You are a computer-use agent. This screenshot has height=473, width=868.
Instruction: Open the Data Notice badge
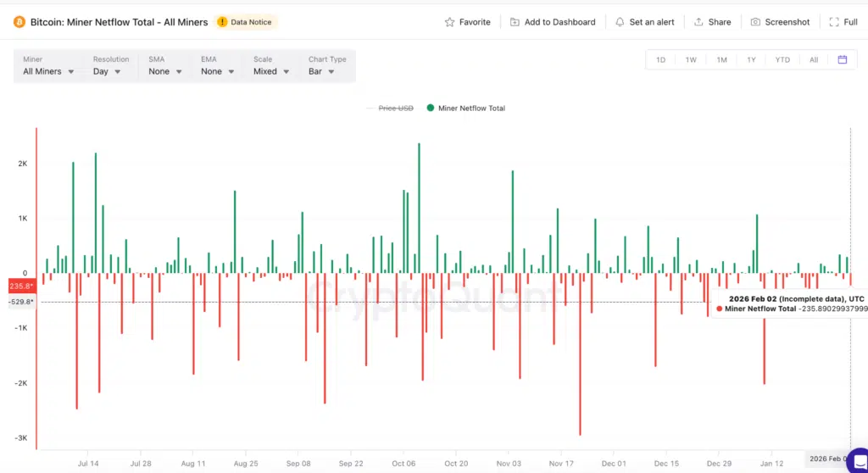click(247, 22)
